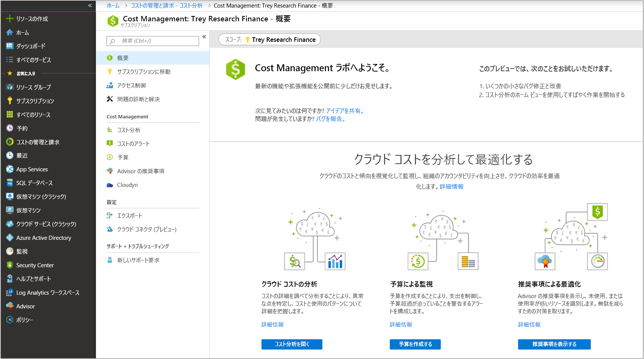This screenshot has width=644, height=359.
Task: Follow the バグを報告 link
Action: tap(331, 119)
